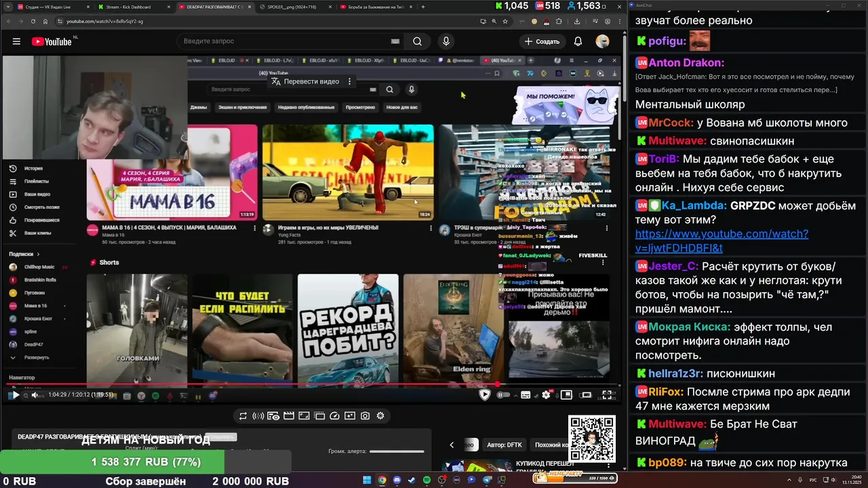This screenshot has width=868, height=488.
Task: Switch the player to full screen
Action: tap(608, 394)
